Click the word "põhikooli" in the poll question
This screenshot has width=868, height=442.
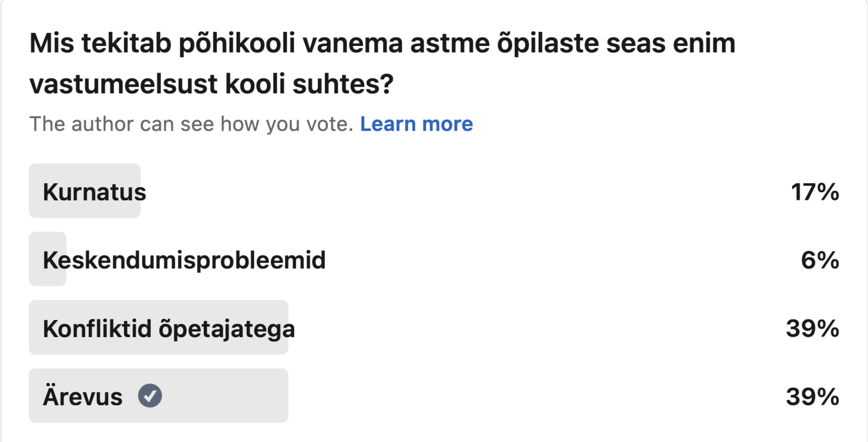tap(237, 43)
